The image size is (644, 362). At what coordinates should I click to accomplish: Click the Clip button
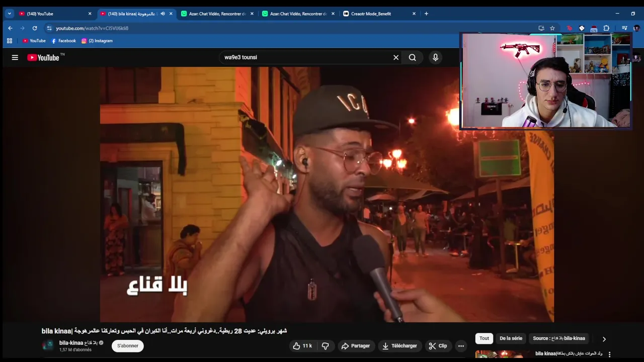click(x=438, y=346)
